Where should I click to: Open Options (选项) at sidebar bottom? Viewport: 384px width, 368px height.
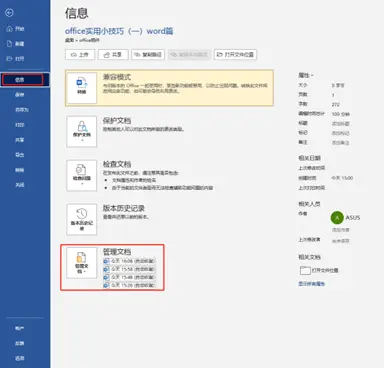[20, 358]
